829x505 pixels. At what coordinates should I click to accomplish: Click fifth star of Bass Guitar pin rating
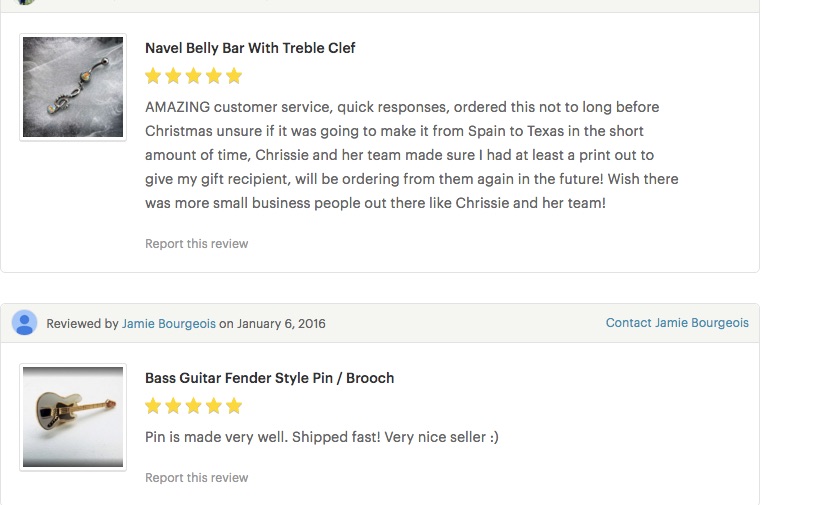tap(234, 406)
